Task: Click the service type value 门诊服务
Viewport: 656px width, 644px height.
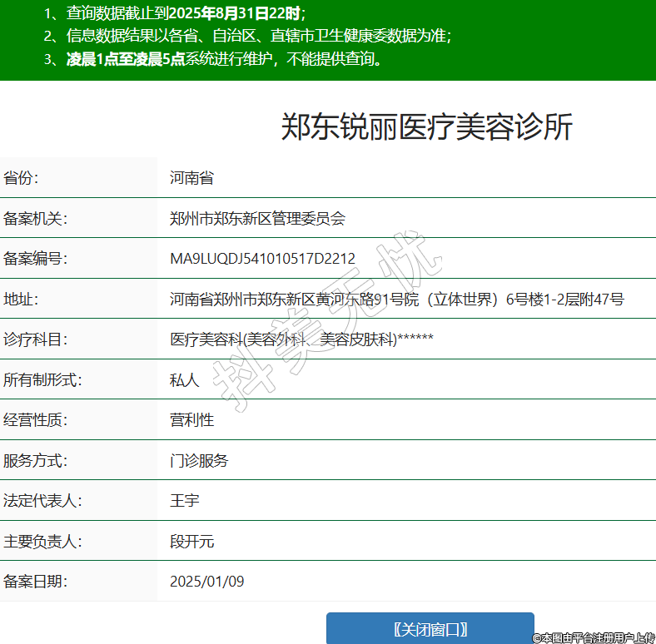Action: tap(199, 461)
